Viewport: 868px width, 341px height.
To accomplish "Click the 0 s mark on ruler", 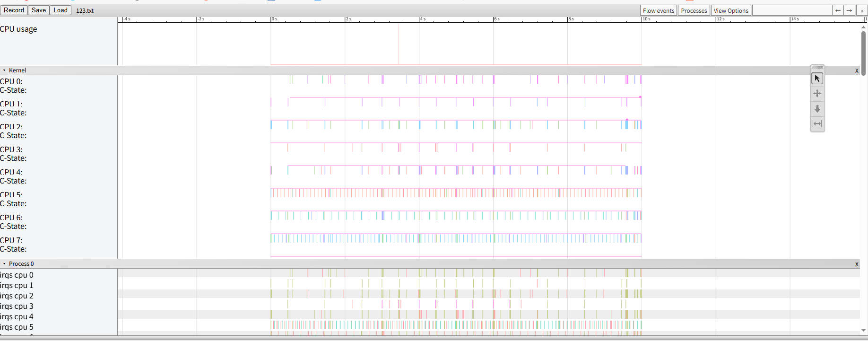I will (275, 19).
